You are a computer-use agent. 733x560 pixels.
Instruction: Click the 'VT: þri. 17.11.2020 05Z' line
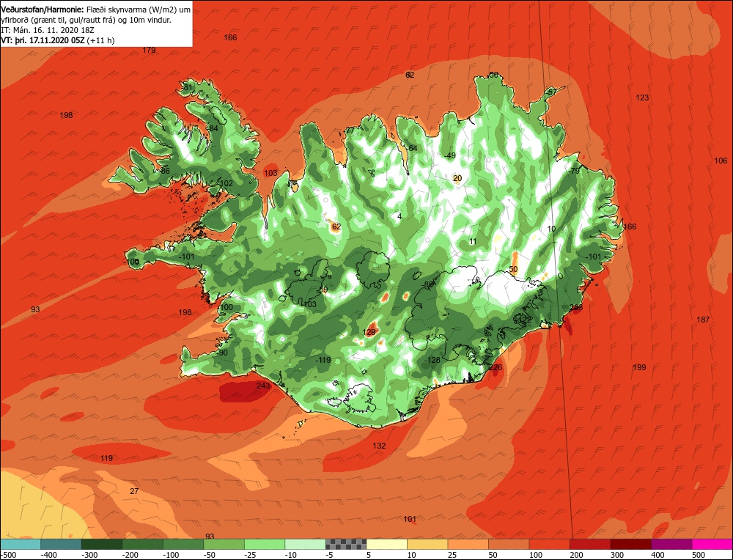(43, 40)
